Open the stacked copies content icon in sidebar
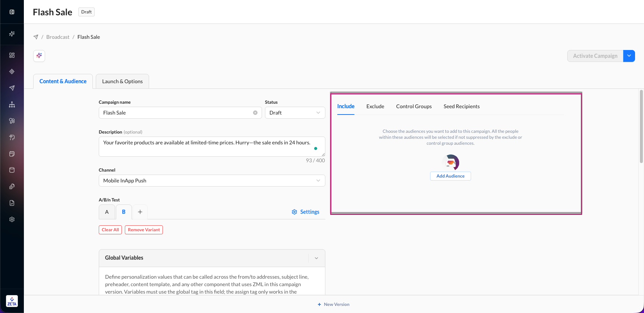The image size is (644, 313). tap(12, 187)
